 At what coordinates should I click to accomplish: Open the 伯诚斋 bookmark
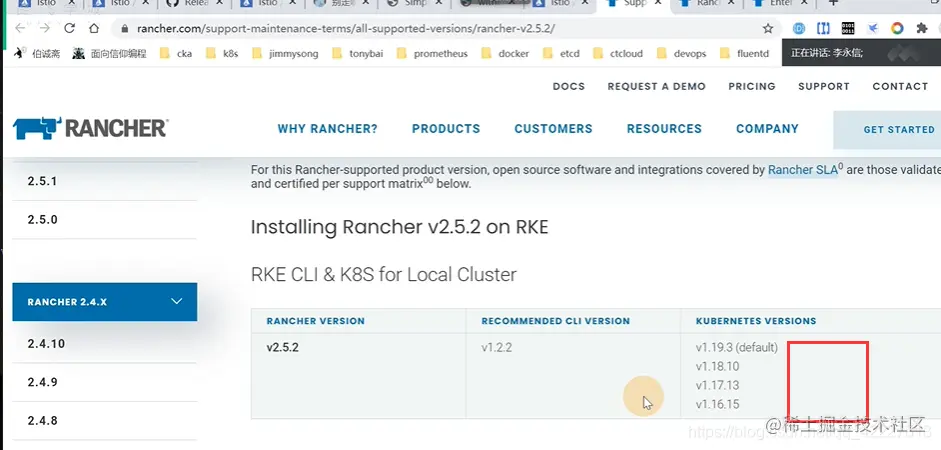click(x=37, y=53)
